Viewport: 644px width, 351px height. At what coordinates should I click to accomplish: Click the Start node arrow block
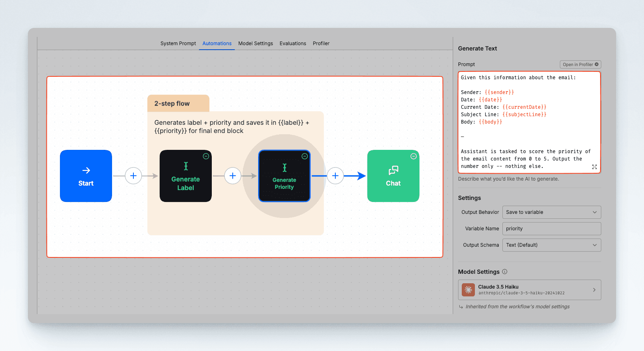(x=86, y=176)
